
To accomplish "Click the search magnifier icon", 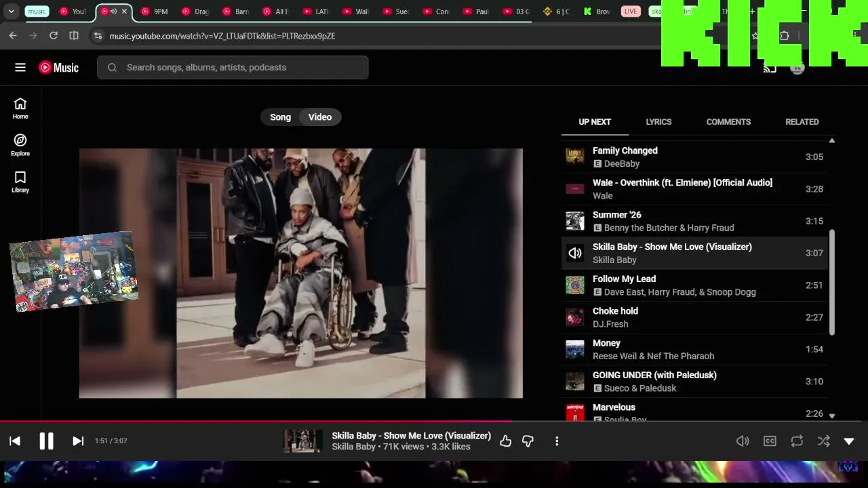I will pyautogui.click(x=113, y=67).
